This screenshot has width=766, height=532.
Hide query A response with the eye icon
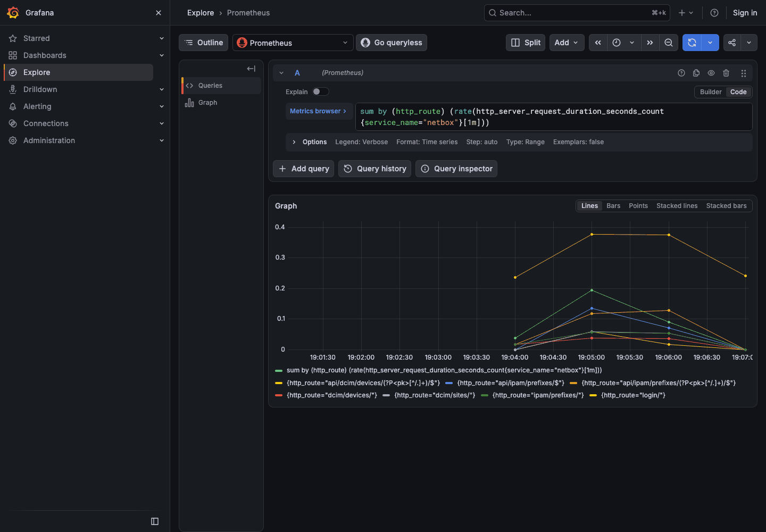(711, 73)
